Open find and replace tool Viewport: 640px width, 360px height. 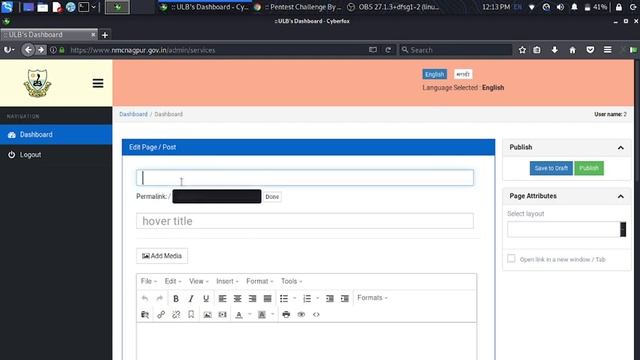(145, 314)
